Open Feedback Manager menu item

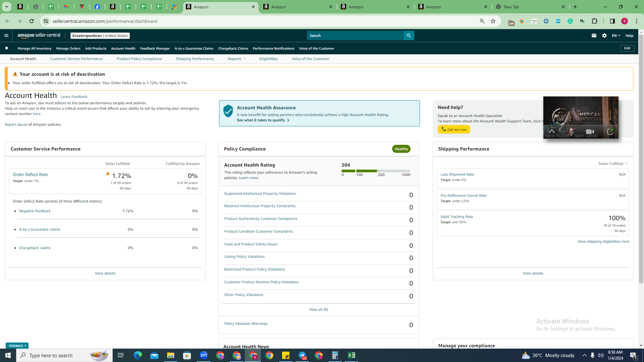155,48
